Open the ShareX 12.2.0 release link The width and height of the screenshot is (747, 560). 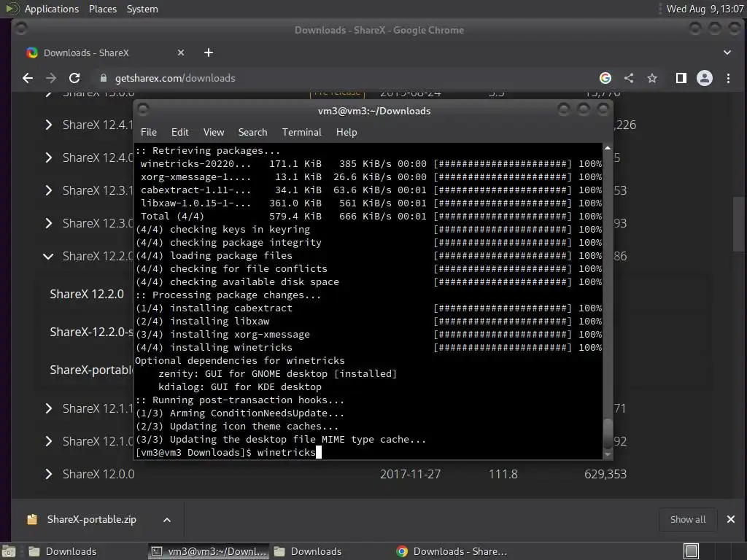(x=87, y=295)
